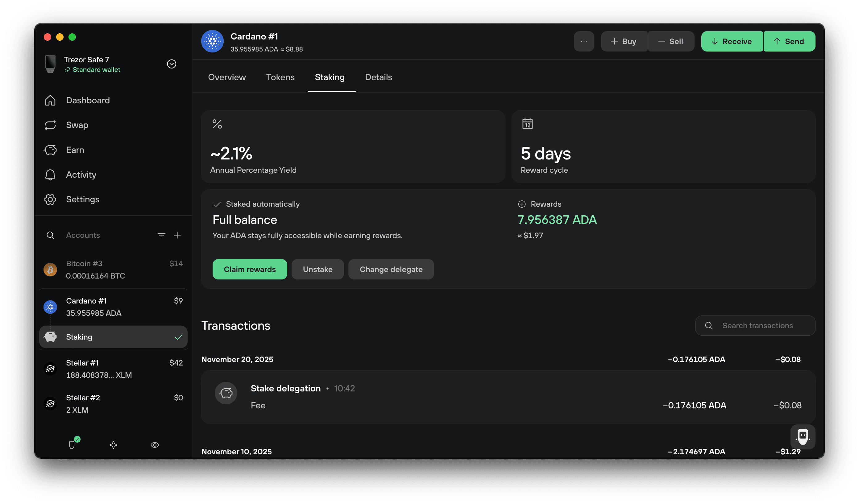Image resolution: width=859 pixels, height=504 pixels.
Task: Click the green Receive button
Action: pos(732,41)
